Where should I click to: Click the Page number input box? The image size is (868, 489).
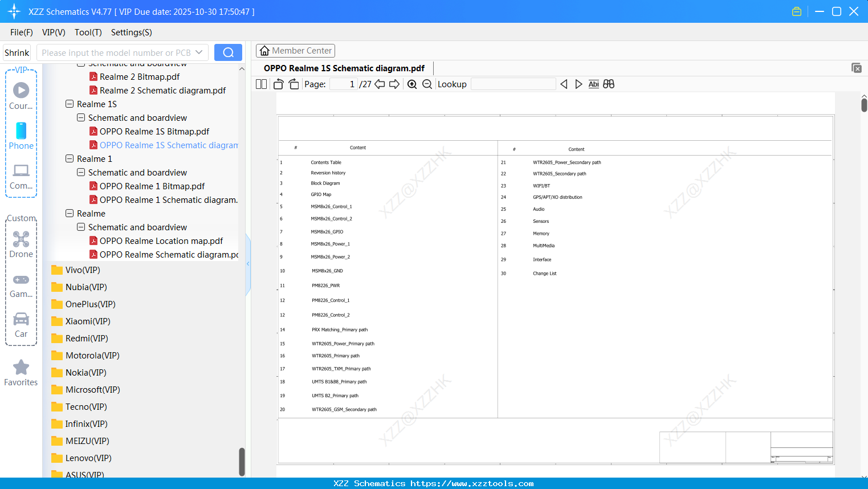coord(344,84)
